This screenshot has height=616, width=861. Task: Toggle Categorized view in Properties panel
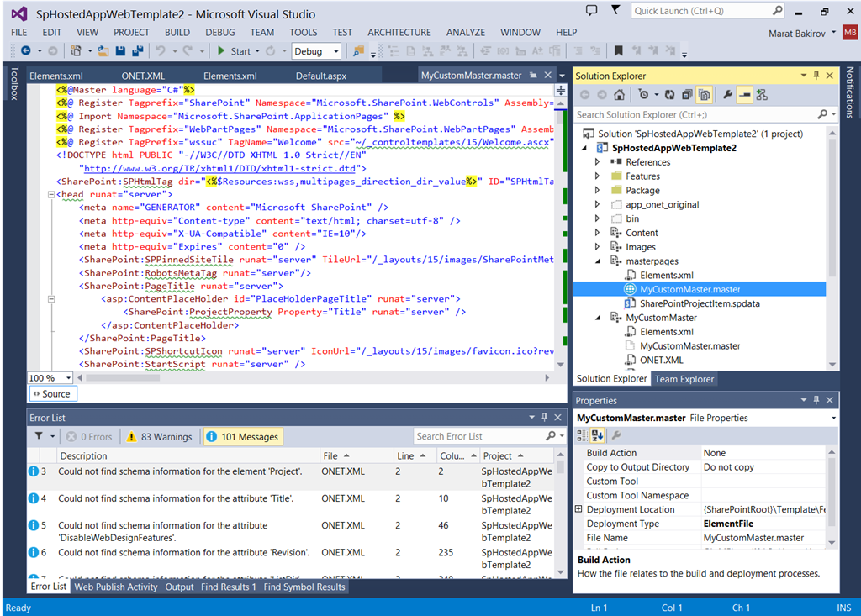click(582, 435)
